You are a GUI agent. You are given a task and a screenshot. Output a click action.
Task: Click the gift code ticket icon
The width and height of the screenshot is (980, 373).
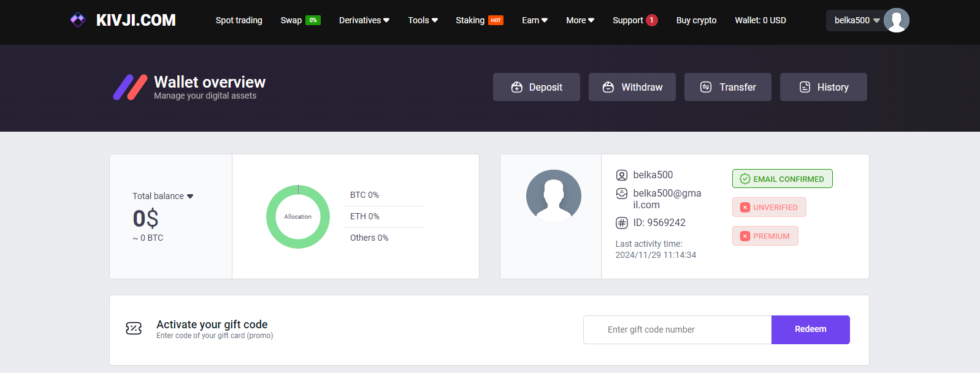[134, 329]
